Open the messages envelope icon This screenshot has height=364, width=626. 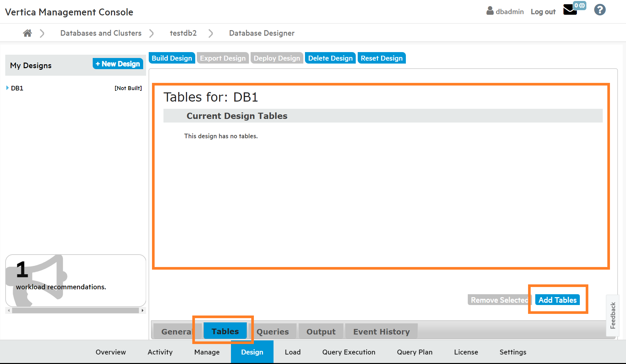[x=570, y=10]
